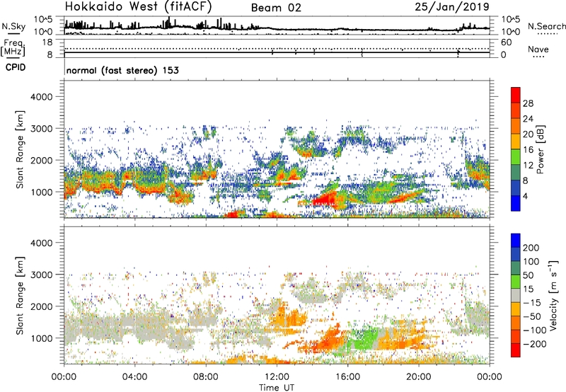Click the blue bottom of power colorbar
The width and height of the screenshot is (566, 392).
[516, 203]
